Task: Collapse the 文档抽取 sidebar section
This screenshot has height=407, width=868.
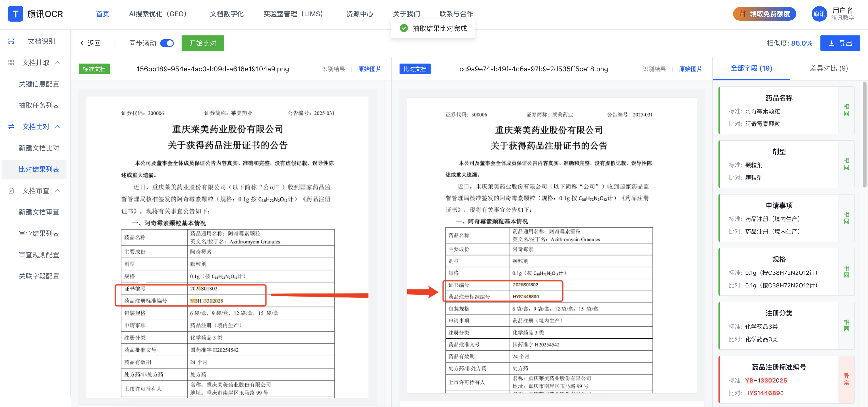Action: coord(57,63)
